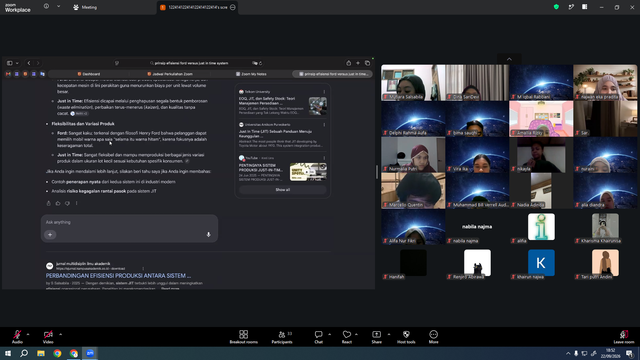Click the address bar with 'prinsip efisiensi ford' query
The width and height of the screenshot is (640, 360).
[189, 63]
